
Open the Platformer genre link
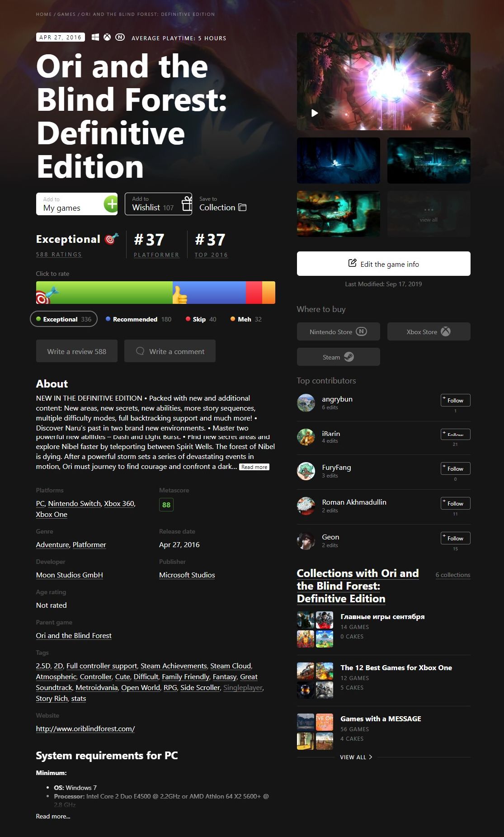(89, 544)
